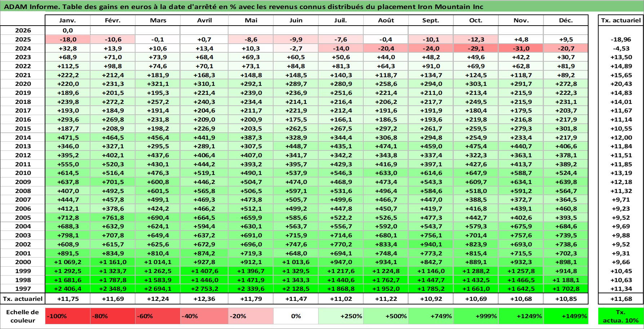The image size is (644, 329).
Task: Click the +1499% bright green swatch
Action: click(566, 316)
